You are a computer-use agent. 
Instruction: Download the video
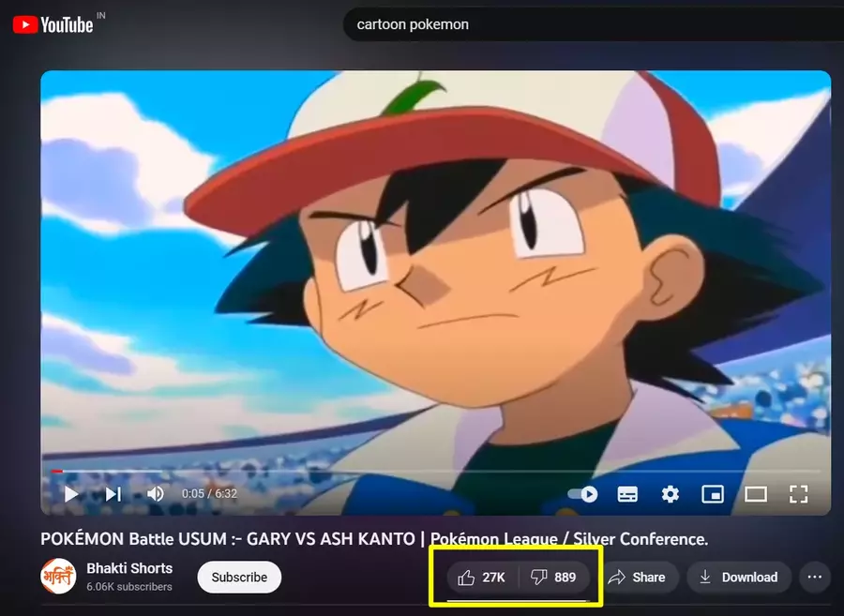[x=739, y=578]
